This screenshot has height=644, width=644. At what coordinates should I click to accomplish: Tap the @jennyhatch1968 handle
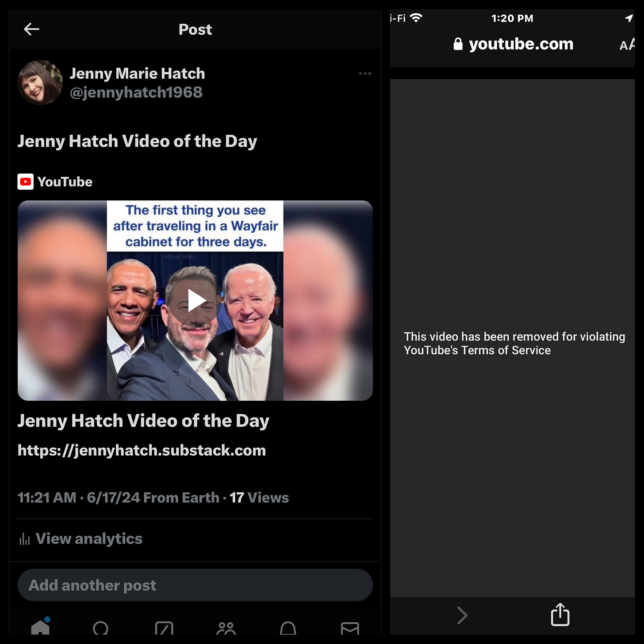(136, 92)
